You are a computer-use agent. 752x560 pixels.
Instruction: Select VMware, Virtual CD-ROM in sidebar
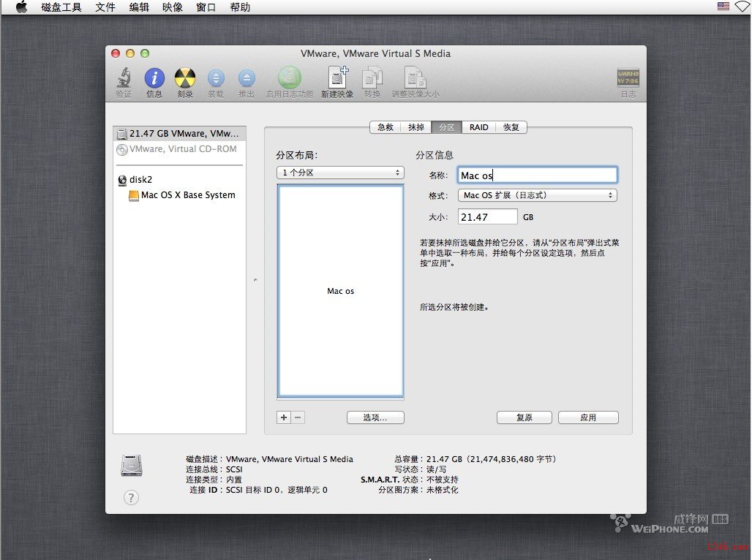(179, 149)
